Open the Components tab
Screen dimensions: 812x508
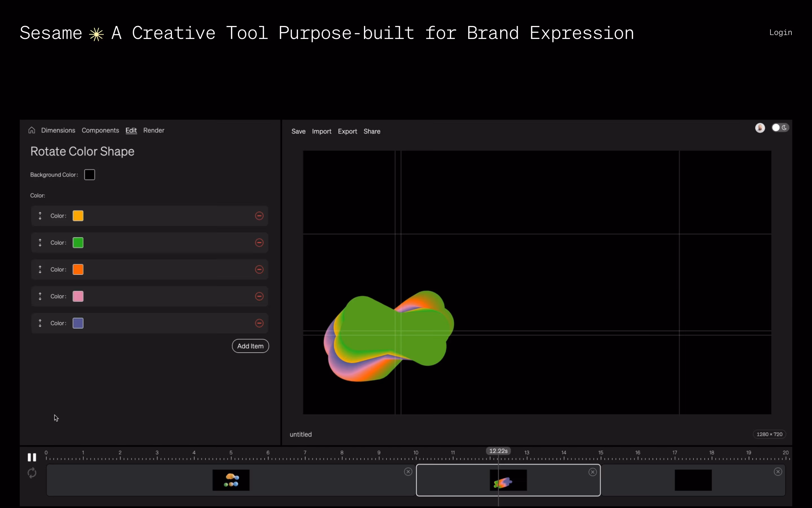[x=100, y=130]
